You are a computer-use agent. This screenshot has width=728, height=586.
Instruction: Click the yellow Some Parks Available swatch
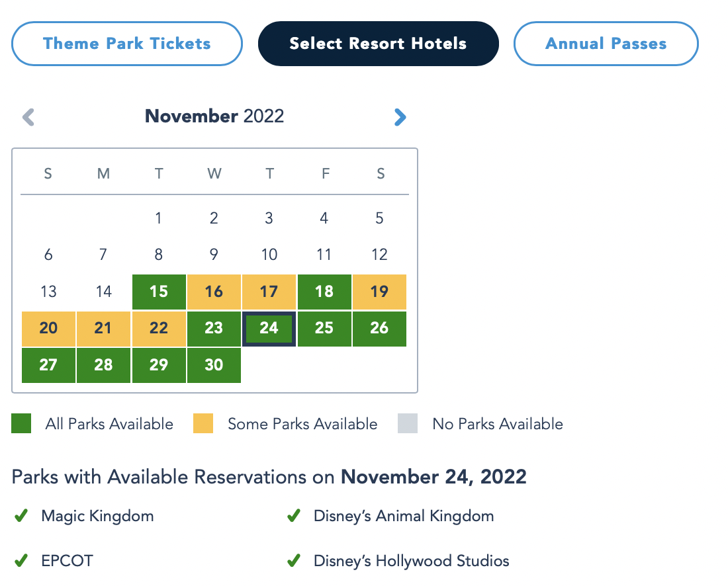tap(203, 424)
